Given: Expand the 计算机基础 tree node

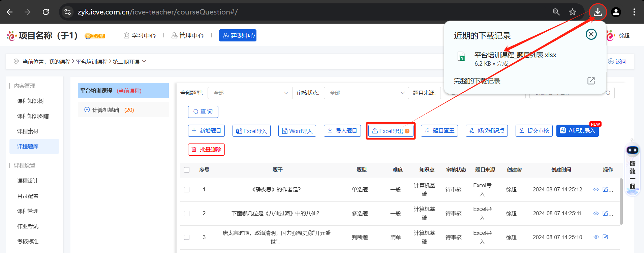Looking at the screenshot, I should [x=87, y=110].
